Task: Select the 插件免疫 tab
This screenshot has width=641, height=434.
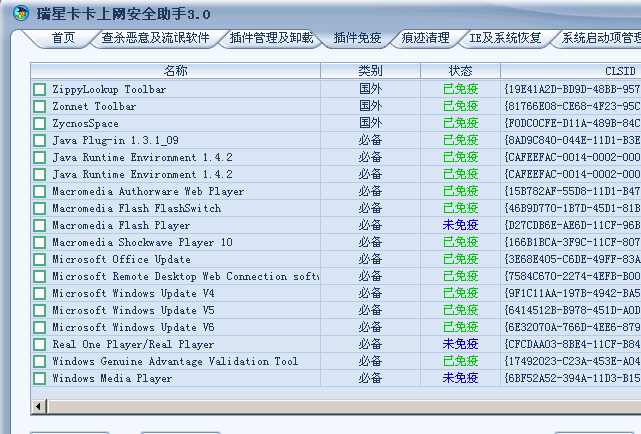Action: pos(357,38)
